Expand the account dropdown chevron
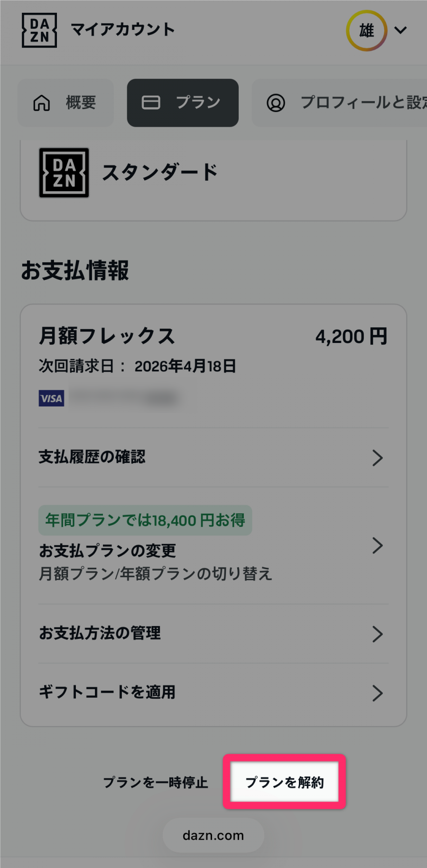Screen dimensions: 427x868 (x=401, y=30)
